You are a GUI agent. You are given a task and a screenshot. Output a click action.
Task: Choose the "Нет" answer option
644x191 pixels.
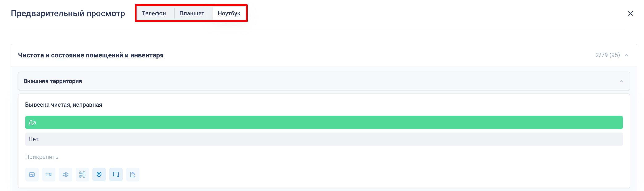click(324, 139)
